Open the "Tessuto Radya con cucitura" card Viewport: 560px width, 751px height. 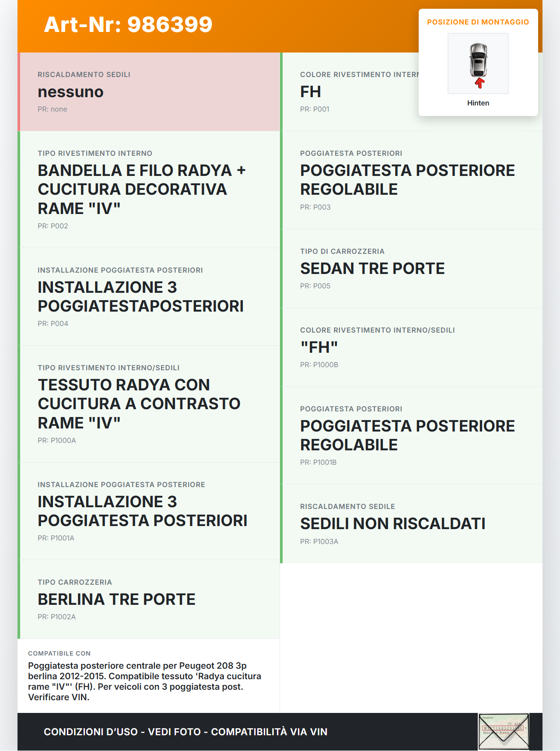(x=149, y=404)
